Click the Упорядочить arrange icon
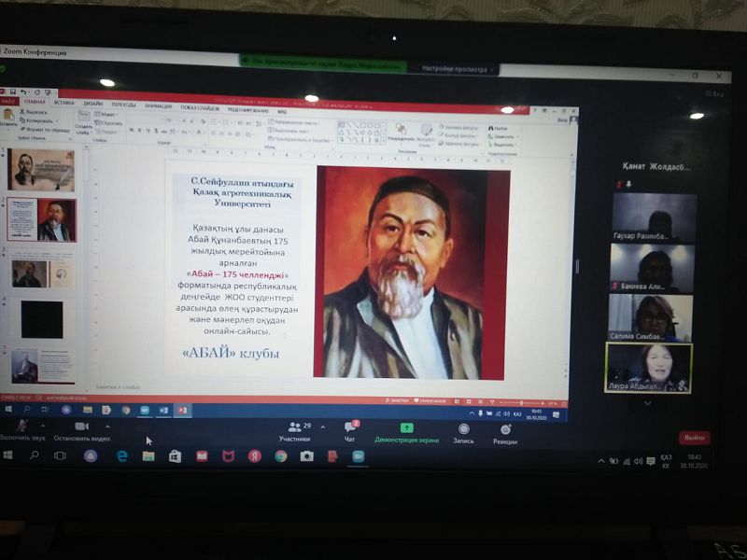 coord(401,129)
